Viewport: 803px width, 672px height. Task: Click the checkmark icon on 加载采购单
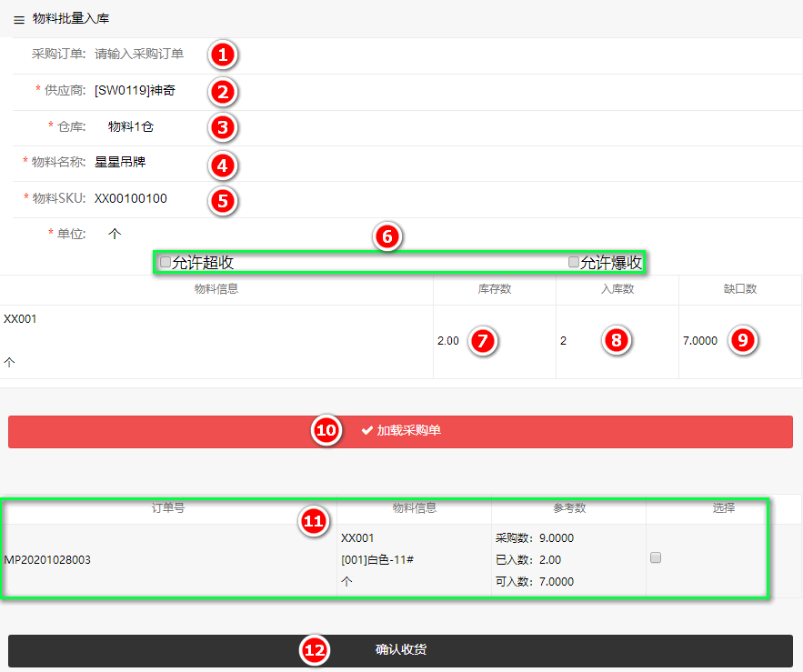click(x=367, y=431)
